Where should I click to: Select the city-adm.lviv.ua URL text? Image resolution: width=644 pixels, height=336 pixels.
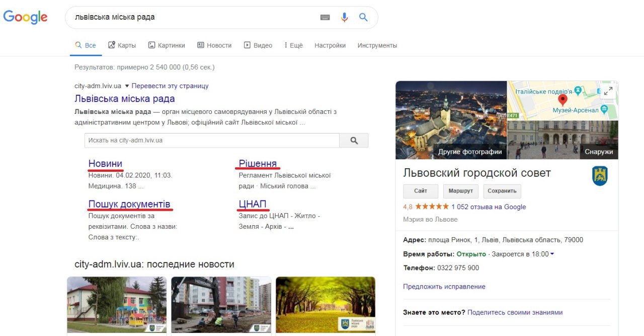(98, 86)
